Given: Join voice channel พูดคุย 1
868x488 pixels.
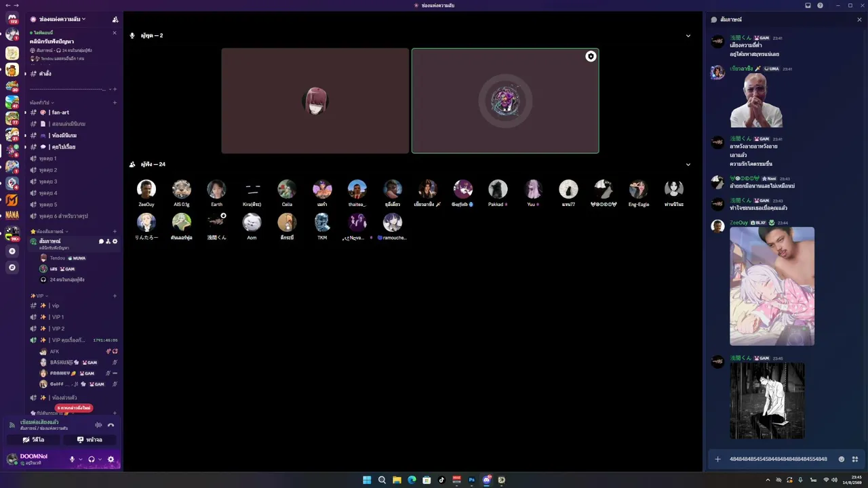Looking at the screenshot, I should pyautogui.click(x=73, y=159).
